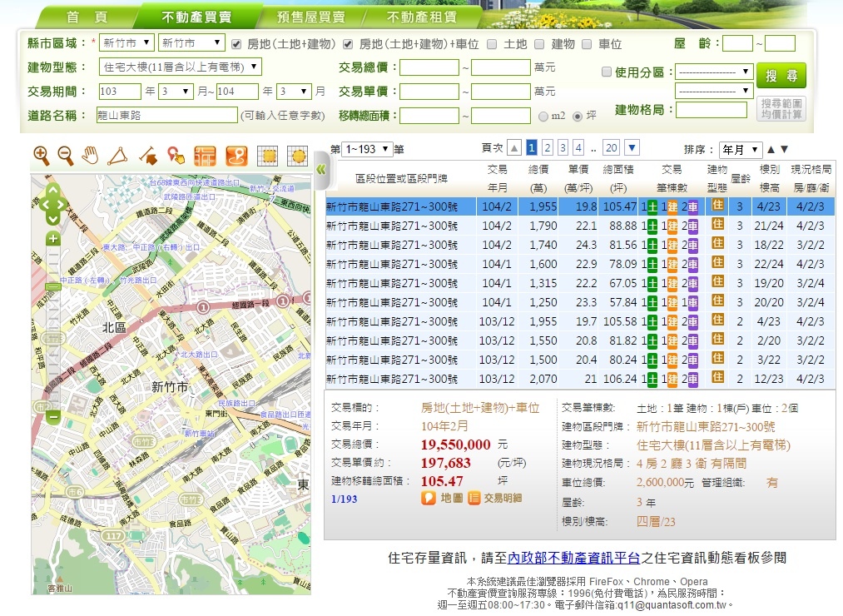Check the 土地 checkbox
The height and width of the screenshot is (616, 843).
493,44
